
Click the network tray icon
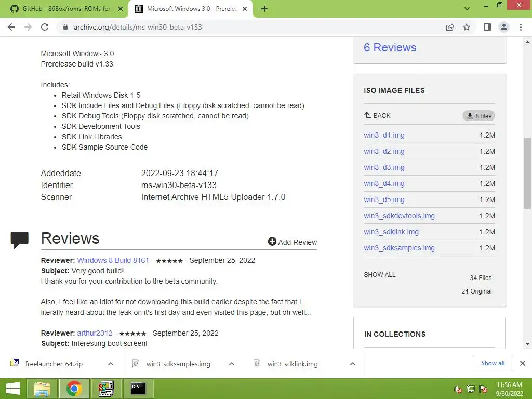pyautogui.click(x=471, y=389)
